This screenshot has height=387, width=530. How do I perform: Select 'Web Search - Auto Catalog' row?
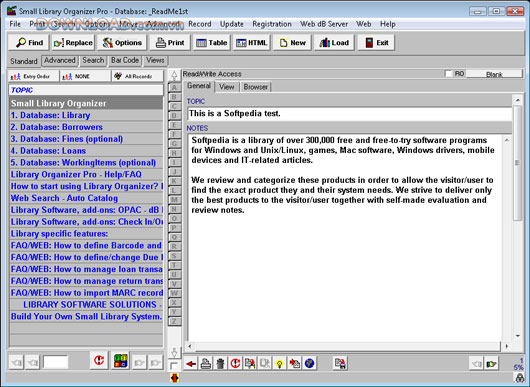(x=86, y=198)
